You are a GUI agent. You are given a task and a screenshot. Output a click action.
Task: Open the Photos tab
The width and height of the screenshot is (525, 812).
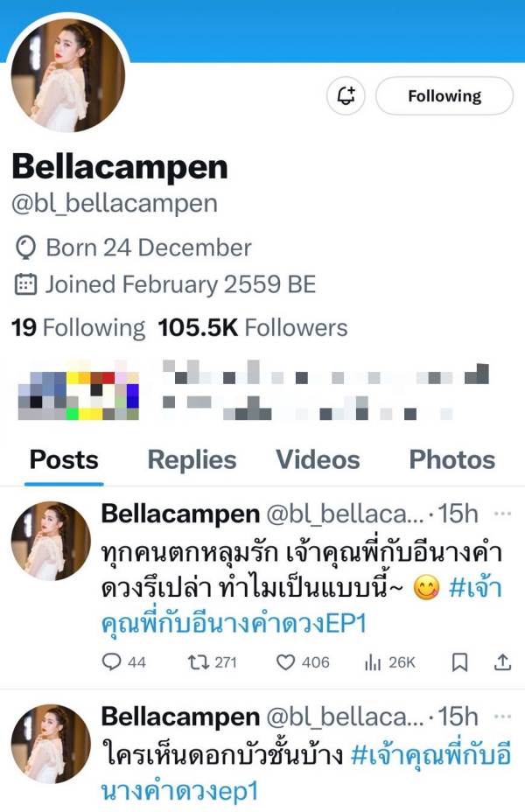(452, 459)
